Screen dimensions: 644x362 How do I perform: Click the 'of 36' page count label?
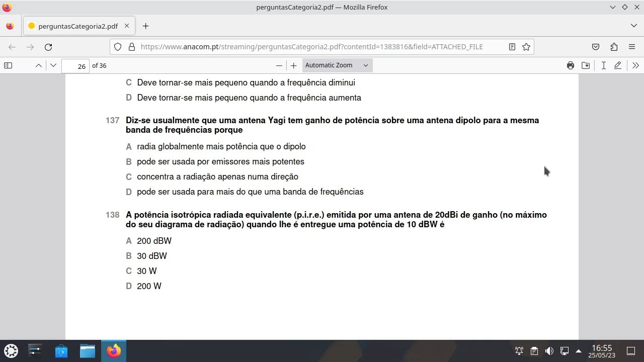click(x=99, y=65)
